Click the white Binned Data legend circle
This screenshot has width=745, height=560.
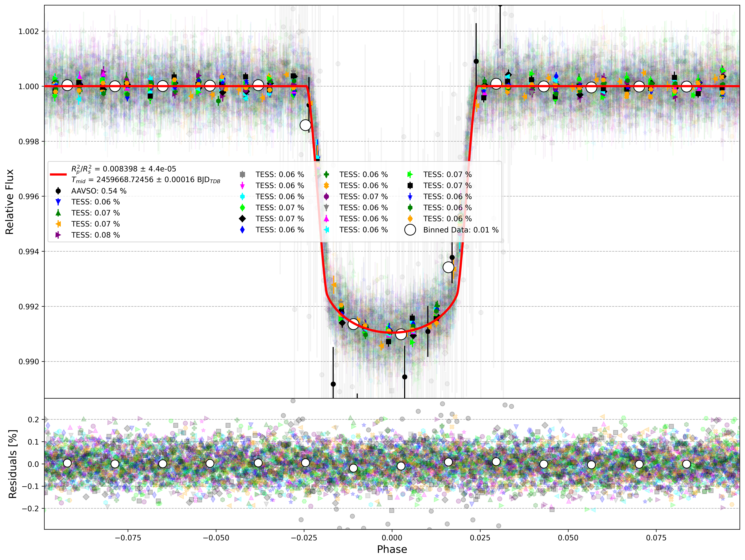click(x=410, y=230)
